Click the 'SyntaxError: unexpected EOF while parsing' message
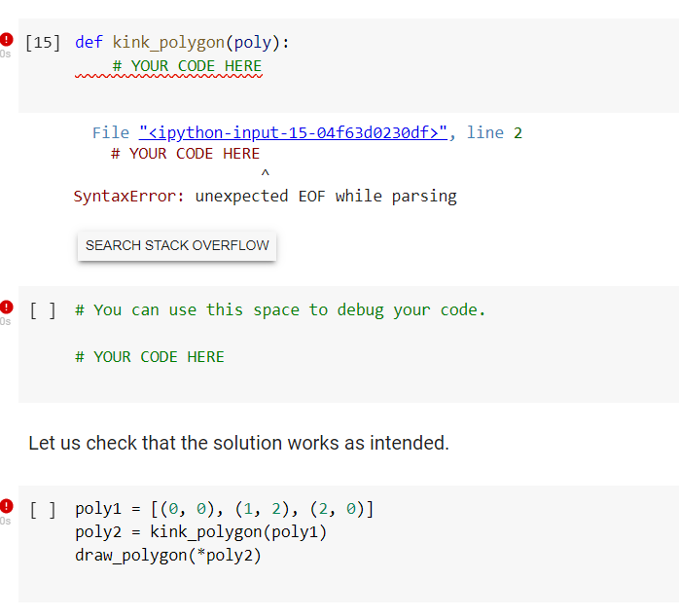 [x=265, y=197]
